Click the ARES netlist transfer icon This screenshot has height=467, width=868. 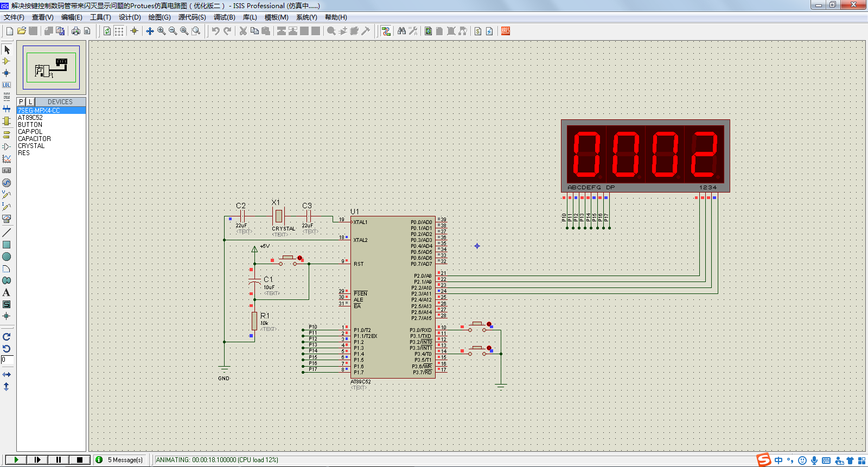506,31
